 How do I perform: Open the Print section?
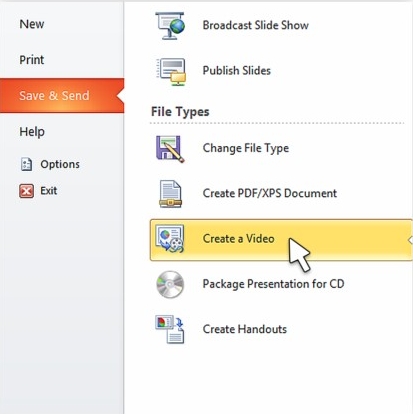tap(32, 60)
